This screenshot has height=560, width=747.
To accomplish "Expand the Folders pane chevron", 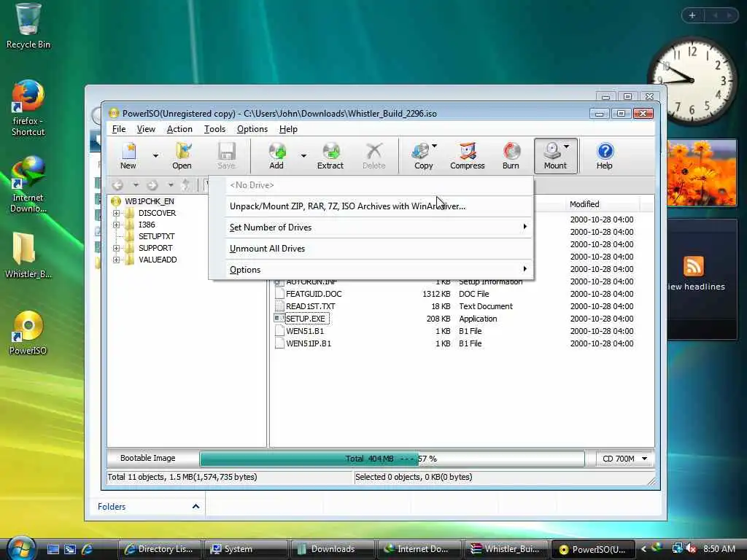I will click(x=196, y=507).
